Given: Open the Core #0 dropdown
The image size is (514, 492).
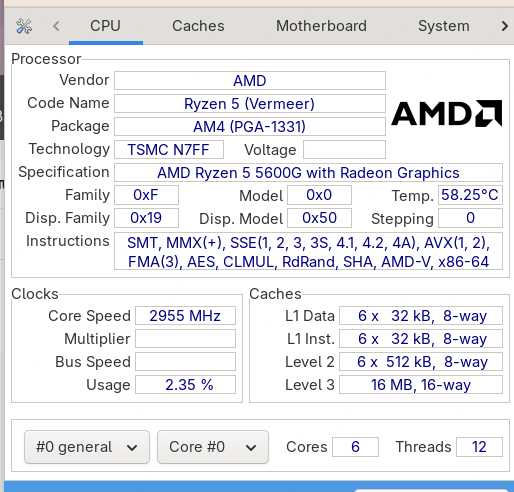Looking at the screenshot, I should 213,447.
